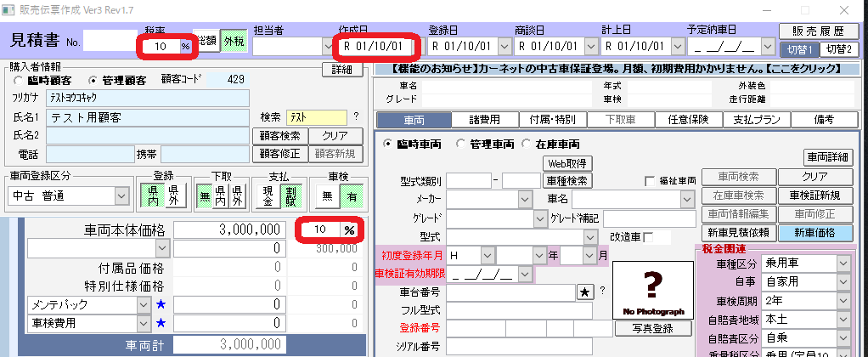The height and width of the screenshot is (357, 868).
Task: Tick the 福祉車両 checkbox
Action: coord(650,181)
